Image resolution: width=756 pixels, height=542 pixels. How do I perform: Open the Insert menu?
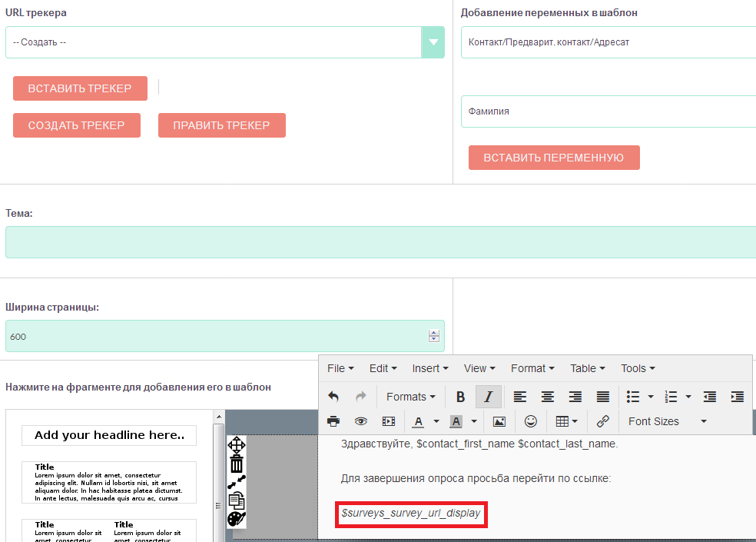430,368
